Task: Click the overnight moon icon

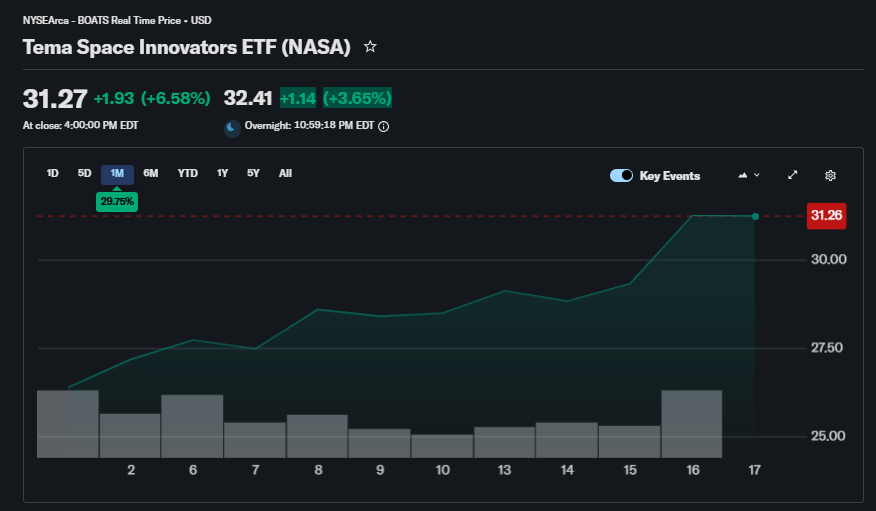Action: pos(232,128)
